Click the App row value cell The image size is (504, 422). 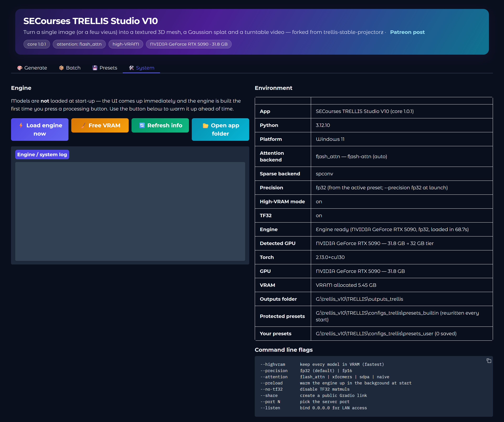(402, 111)
